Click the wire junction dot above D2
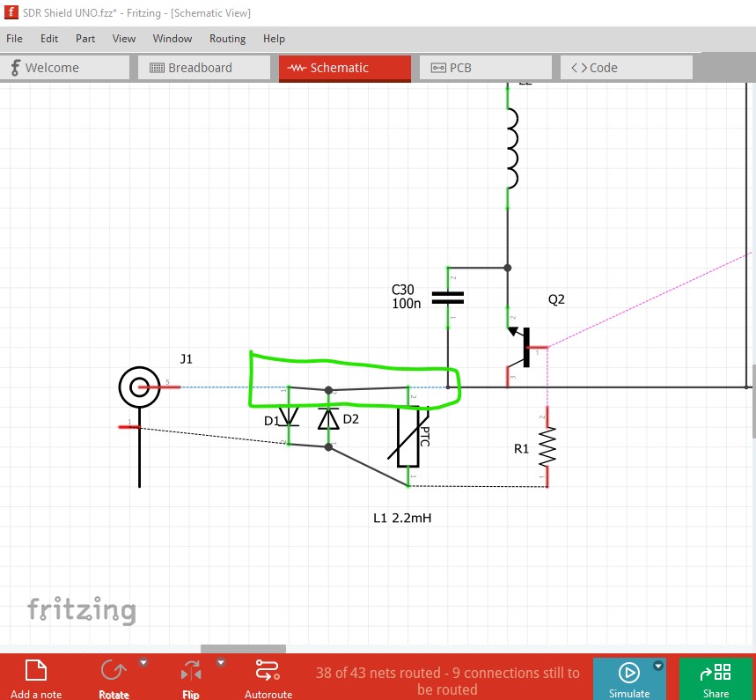This screenshot has width=756, height=700. (328, 390)
